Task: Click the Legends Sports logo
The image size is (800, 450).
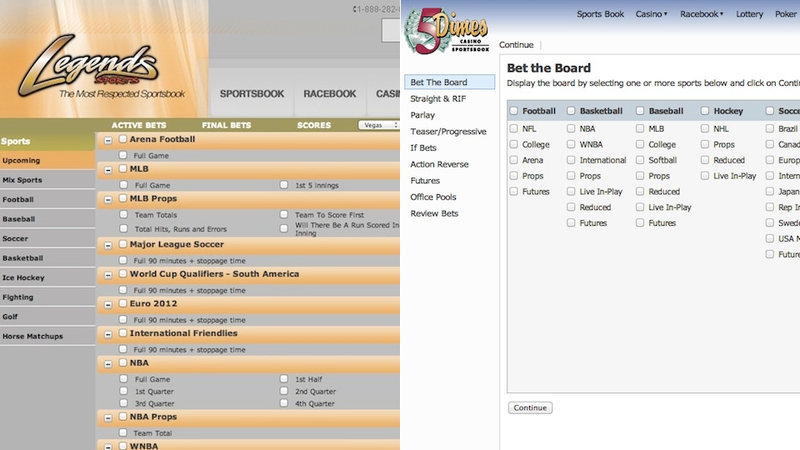Action: click(x=102, y=65)
